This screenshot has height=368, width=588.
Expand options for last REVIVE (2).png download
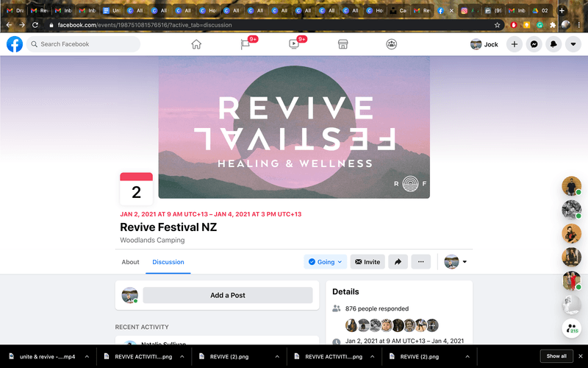467,356
